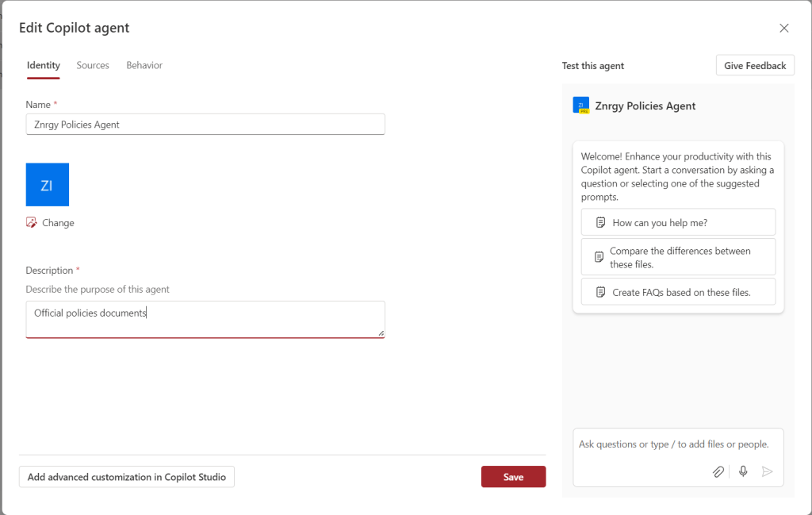This screenshot has width=812, height=515.
Task: Switch to the Identity tab
Action: pyautogui.click(x=43, y=65)
